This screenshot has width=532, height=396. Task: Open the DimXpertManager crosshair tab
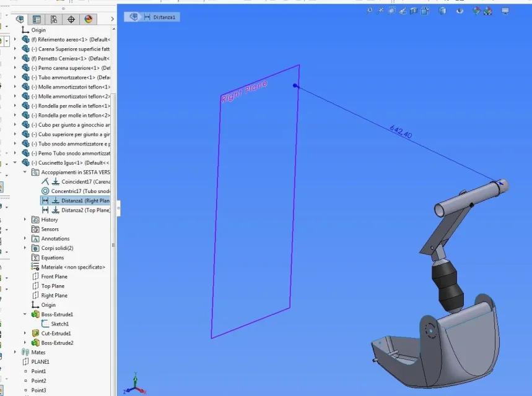coord(71,19)
